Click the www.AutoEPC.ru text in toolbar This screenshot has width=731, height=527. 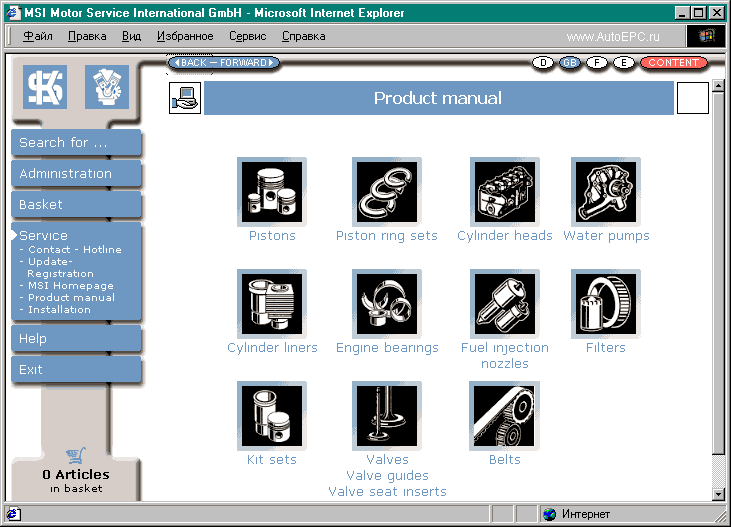coord(613,37)
